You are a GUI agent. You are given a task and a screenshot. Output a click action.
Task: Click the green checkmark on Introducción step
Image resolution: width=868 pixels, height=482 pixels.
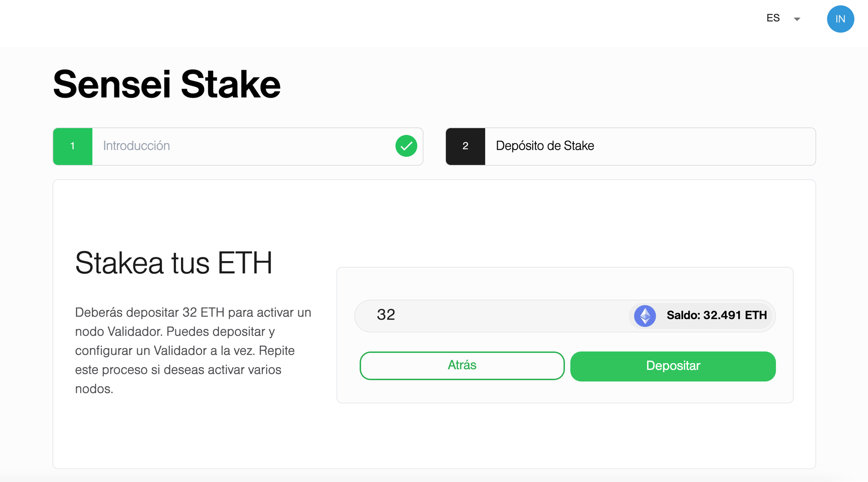click(406, 146)
